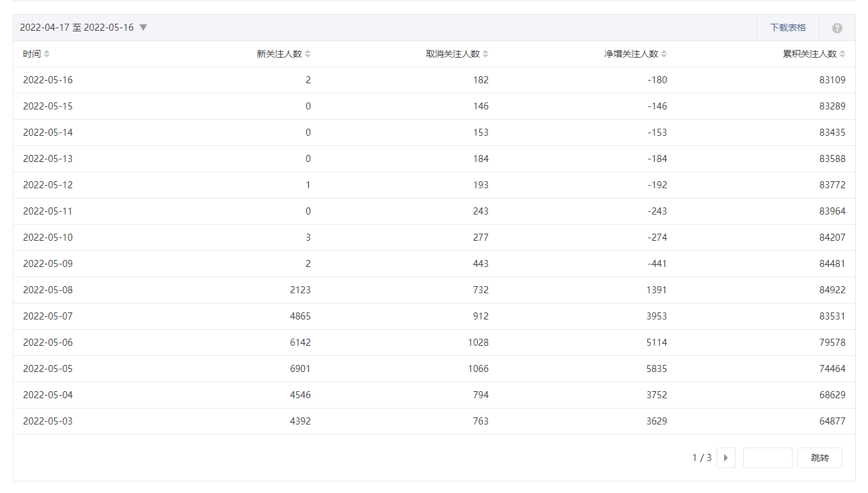The height and width of the screenshot is (493, 868).
Task: Click net increase value -274
Action: pyautogui.click(x=657, y=238)
